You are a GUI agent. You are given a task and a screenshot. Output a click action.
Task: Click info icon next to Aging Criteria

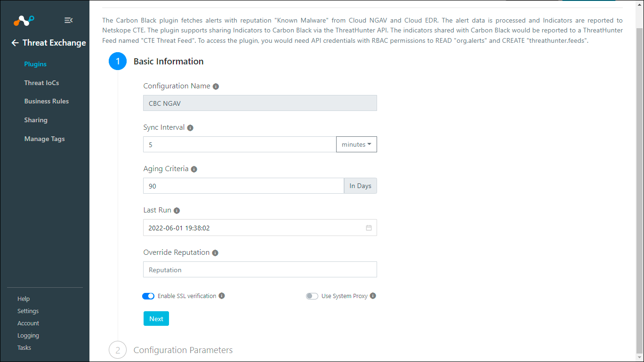[194, 169]
